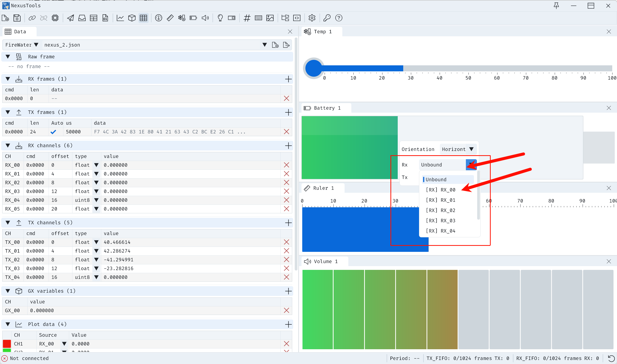
Task: Click the lightbulb toolbar icon
Action: 220,18
